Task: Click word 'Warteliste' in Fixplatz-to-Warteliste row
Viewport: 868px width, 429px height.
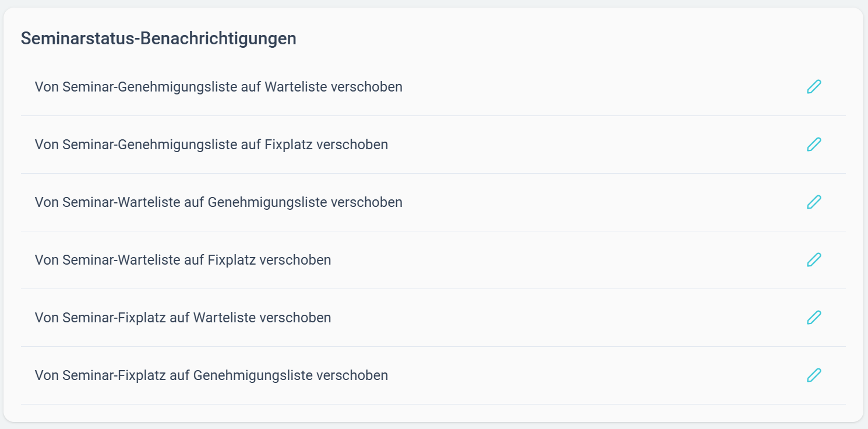Action: pyautogui.click(x=224, y=318)
